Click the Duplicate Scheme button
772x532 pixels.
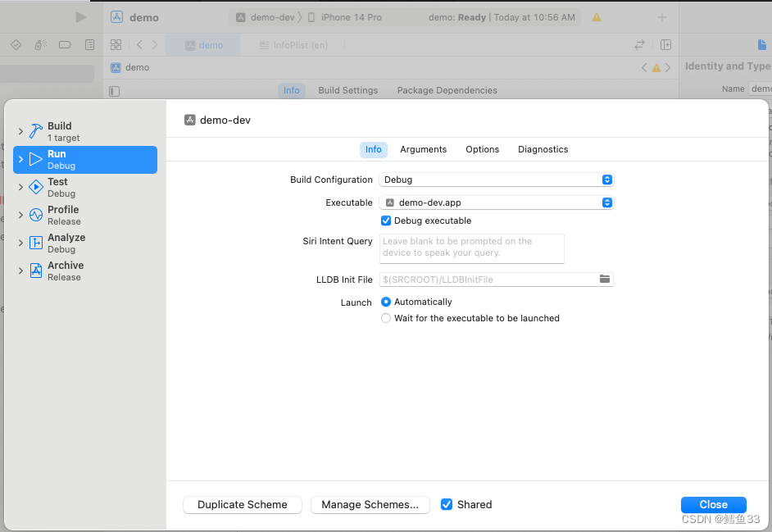click(243, 504)
